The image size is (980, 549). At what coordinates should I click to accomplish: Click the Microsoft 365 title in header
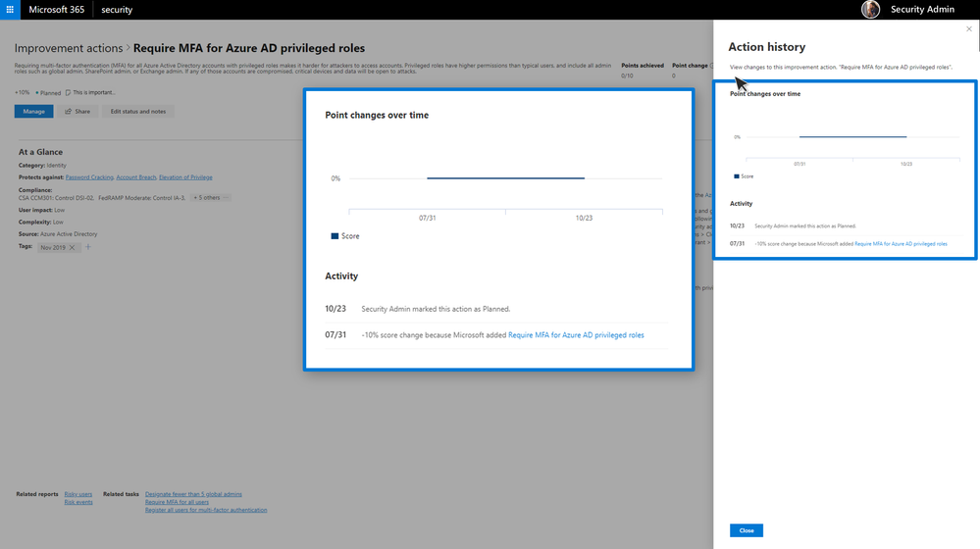[x=56, y=10]
